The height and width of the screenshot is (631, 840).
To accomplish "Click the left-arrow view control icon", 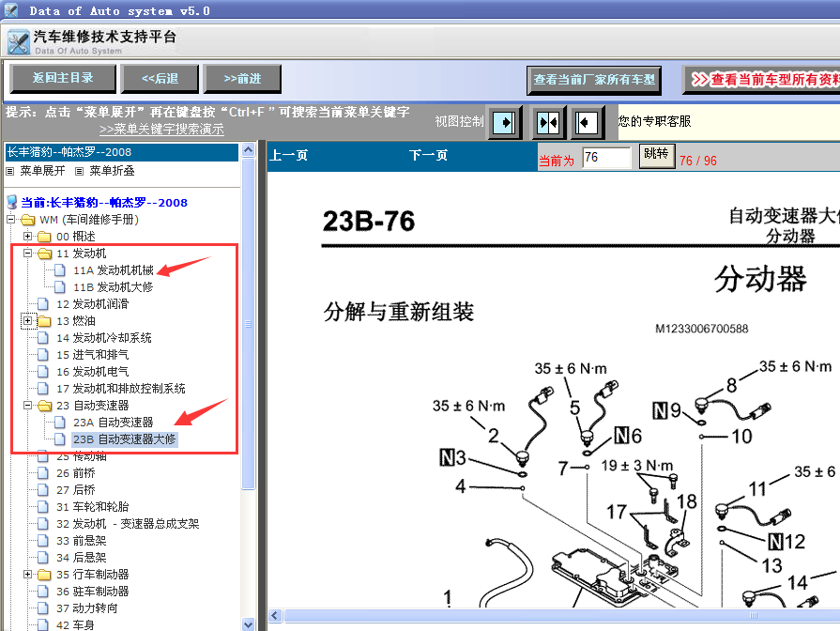I will (x=588, y=122).
